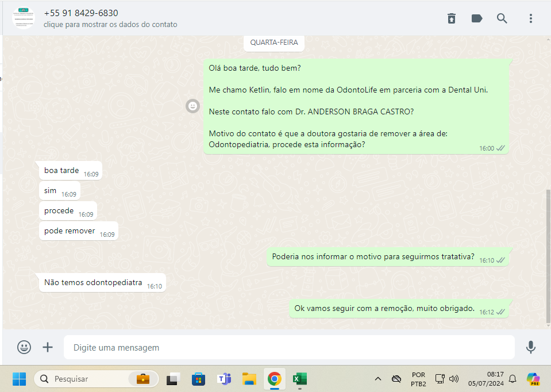Viewport: 551px width, 392px height.
Task: Click the label tag icon in chat header
Action: point(476,18)
